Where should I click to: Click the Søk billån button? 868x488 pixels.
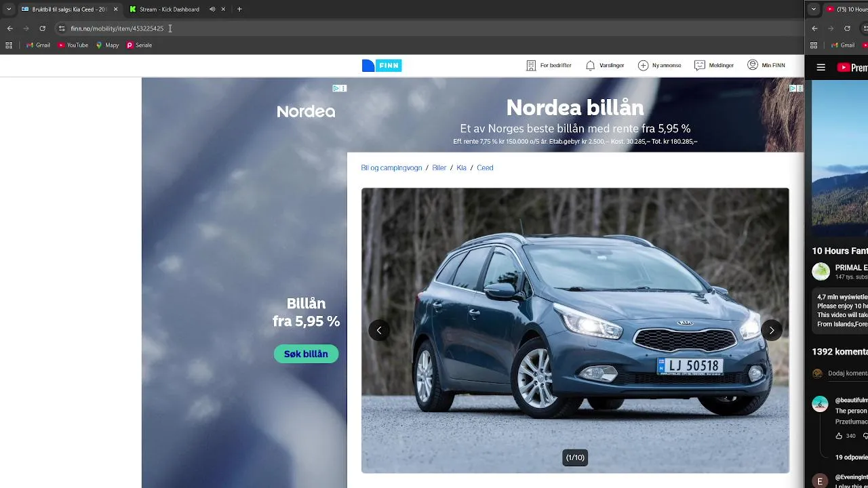[306, 354]
